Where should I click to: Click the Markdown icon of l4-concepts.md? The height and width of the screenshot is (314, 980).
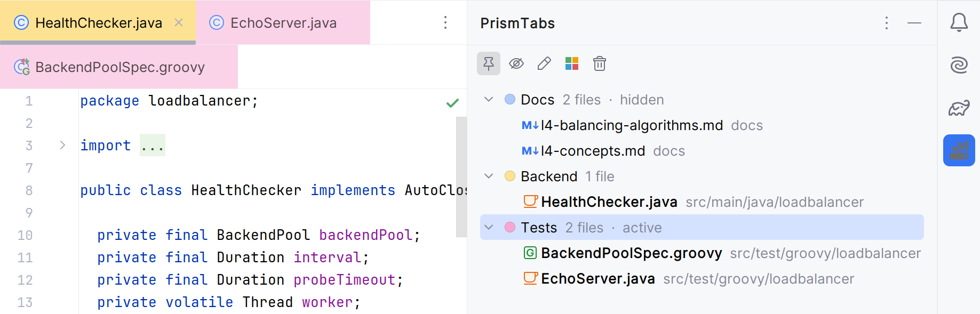coord(530,151)
